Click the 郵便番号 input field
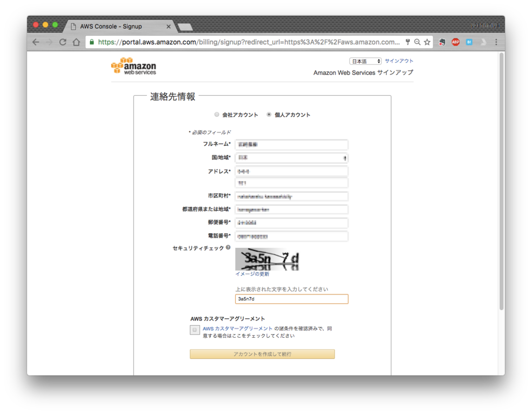The height and width of the screenshot is (414, 532). pos(291,223)
